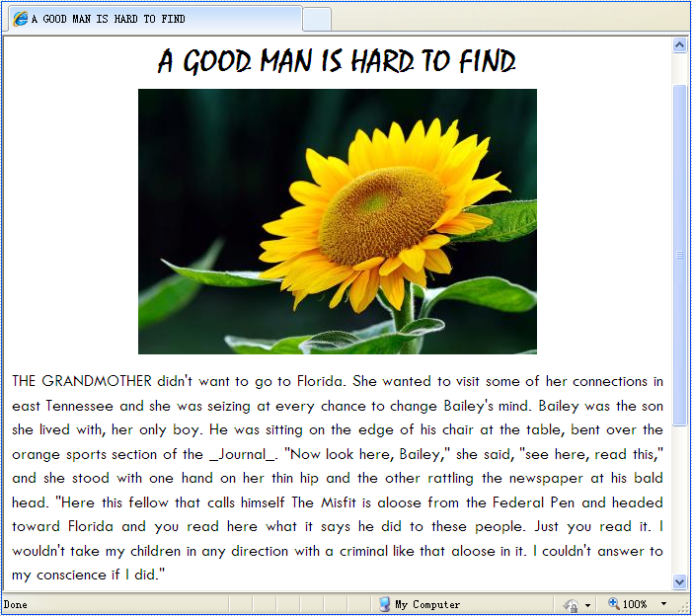Click 'The Misfit' in the story text

[324, 502]
